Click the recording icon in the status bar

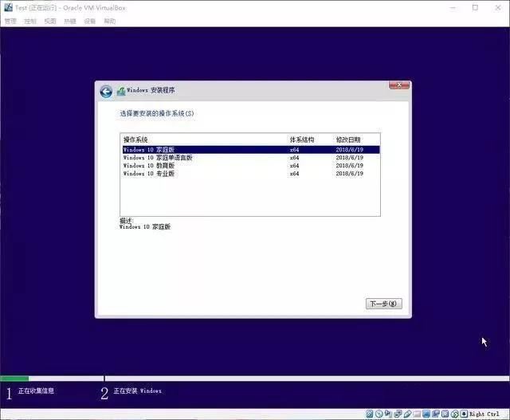click(x=436, y=414)
